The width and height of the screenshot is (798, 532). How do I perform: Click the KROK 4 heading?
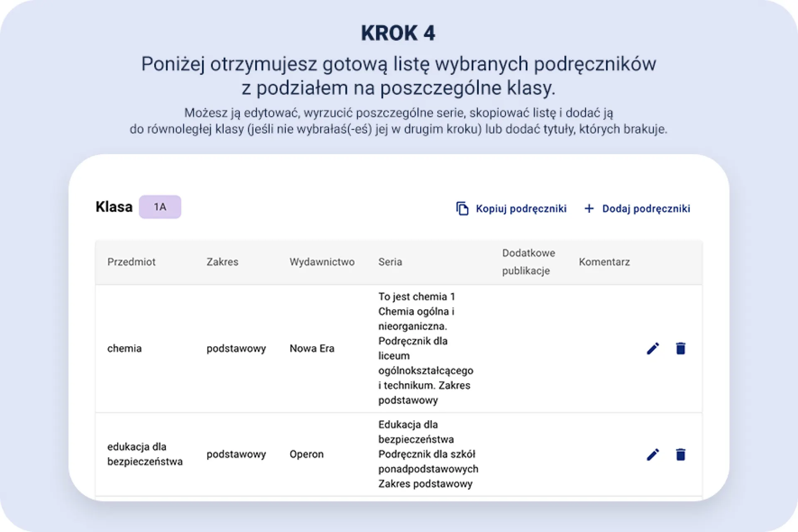pyautogui.click(x=398, y=33)
